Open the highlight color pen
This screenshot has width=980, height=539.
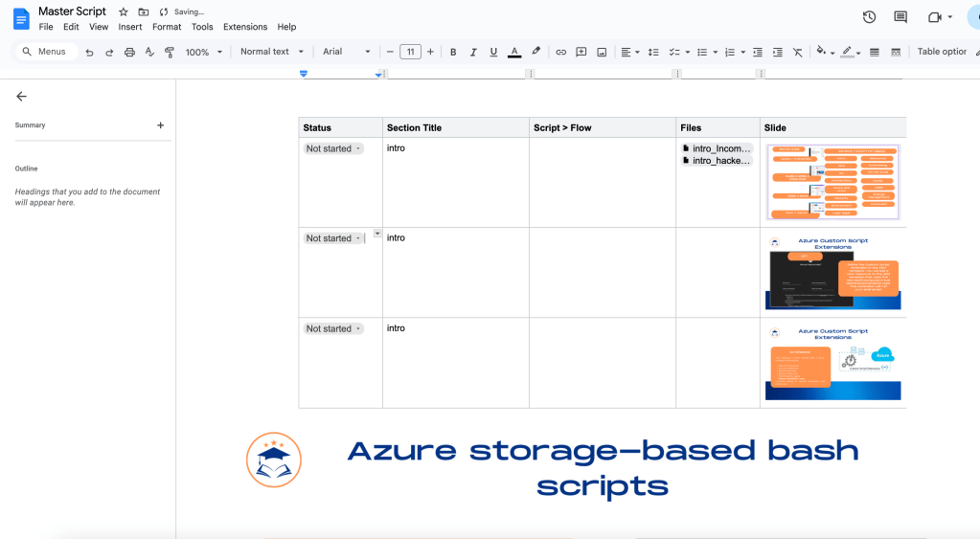536,52
